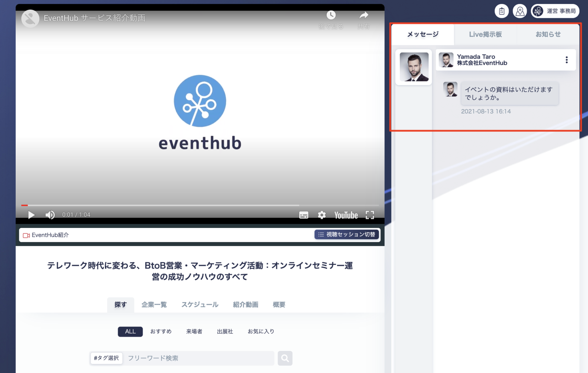
Task: Open the video on YouTube logo
Action: (346, 215)
